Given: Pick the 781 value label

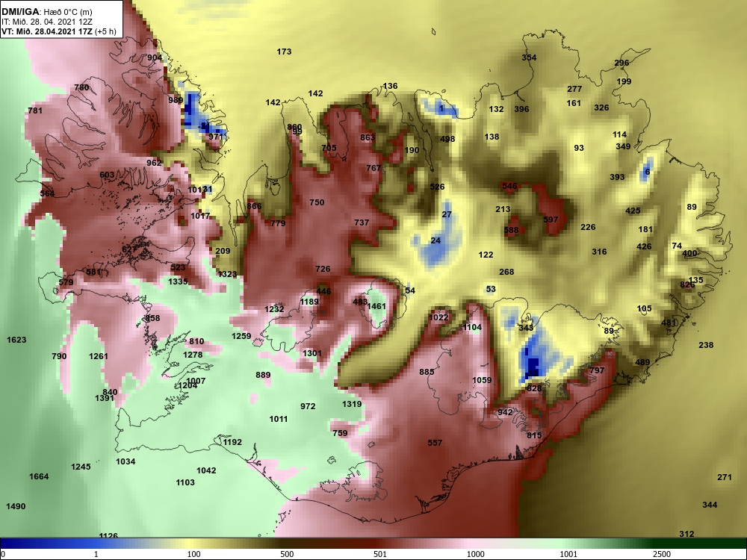Looking at the screenshot, I should click(x=35, y=111).
